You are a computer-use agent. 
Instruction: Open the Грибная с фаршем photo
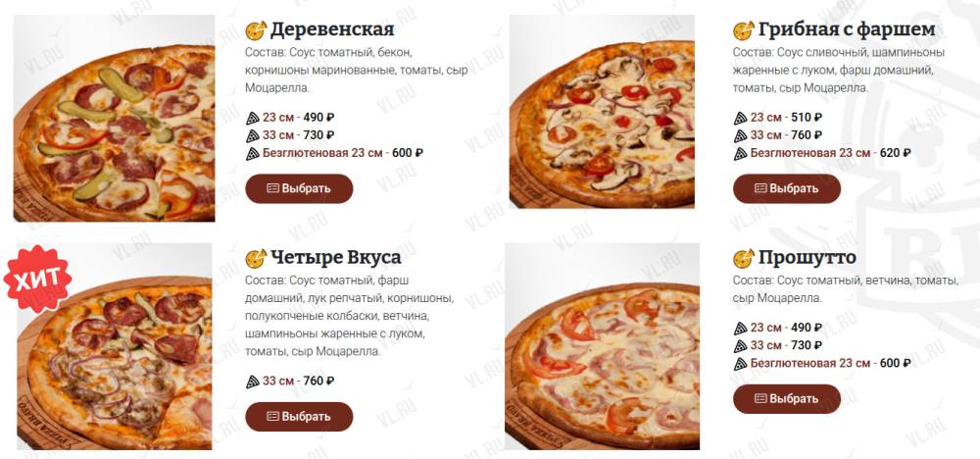point(602,112)
